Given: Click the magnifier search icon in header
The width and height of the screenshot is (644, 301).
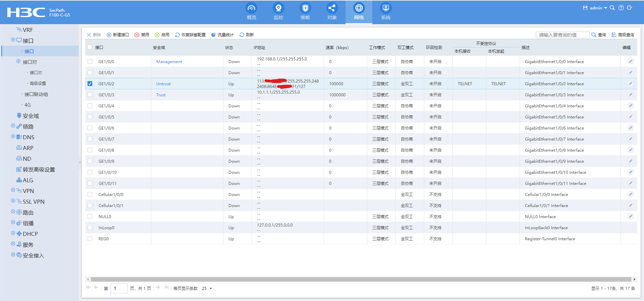Looking at the screenshot, I should [x=612, y=8].
